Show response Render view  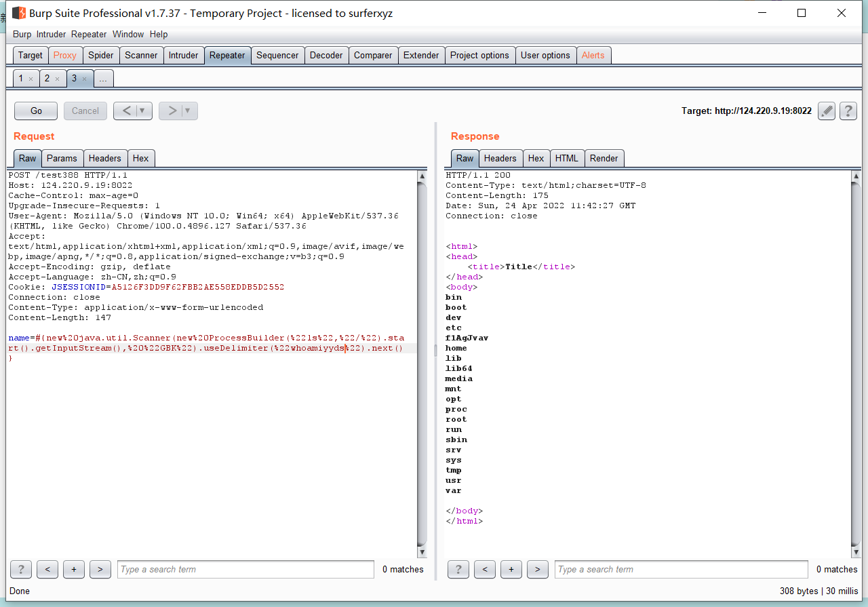click(604, 158)
